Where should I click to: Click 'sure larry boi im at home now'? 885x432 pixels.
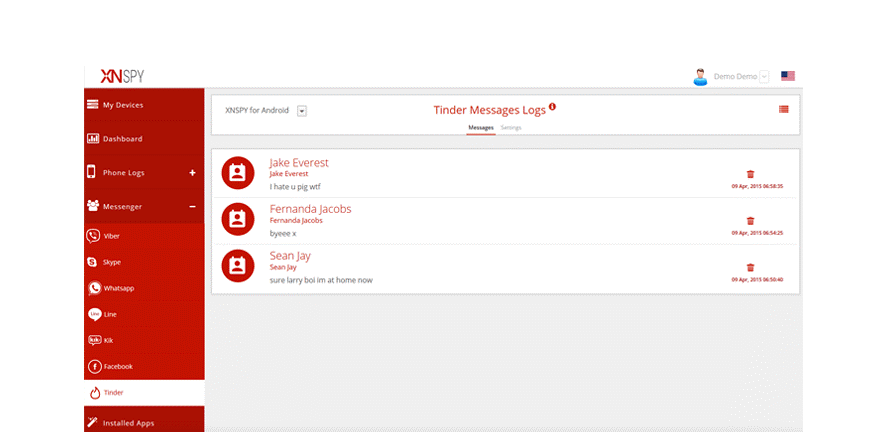[x=321, y=280]
